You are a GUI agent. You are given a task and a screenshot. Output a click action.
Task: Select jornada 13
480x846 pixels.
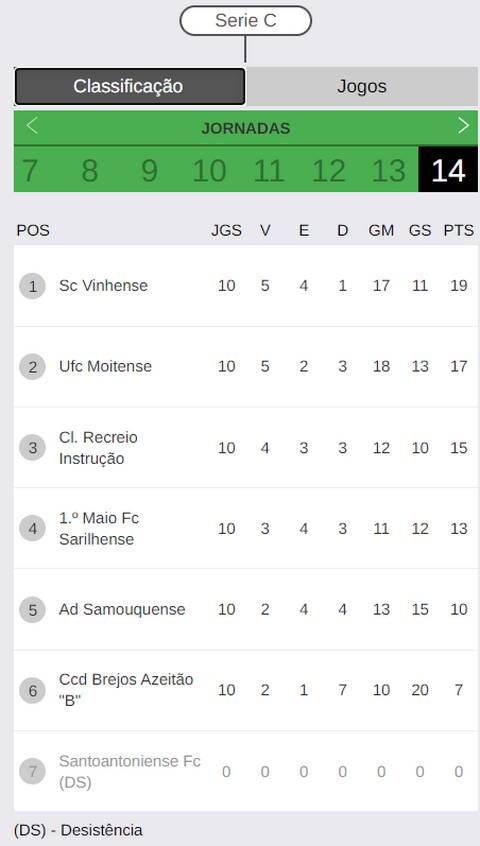388,170
